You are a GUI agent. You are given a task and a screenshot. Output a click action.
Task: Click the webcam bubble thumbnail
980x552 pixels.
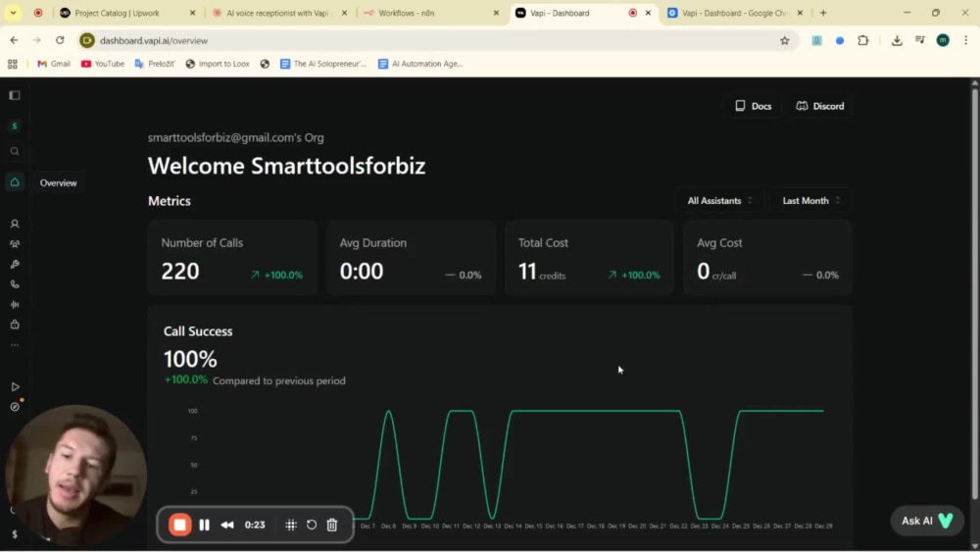click(x=75, y=476)
